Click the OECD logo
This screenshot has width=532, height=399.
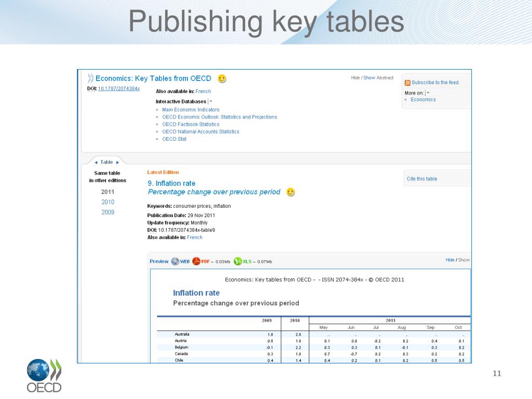point(44,376)
